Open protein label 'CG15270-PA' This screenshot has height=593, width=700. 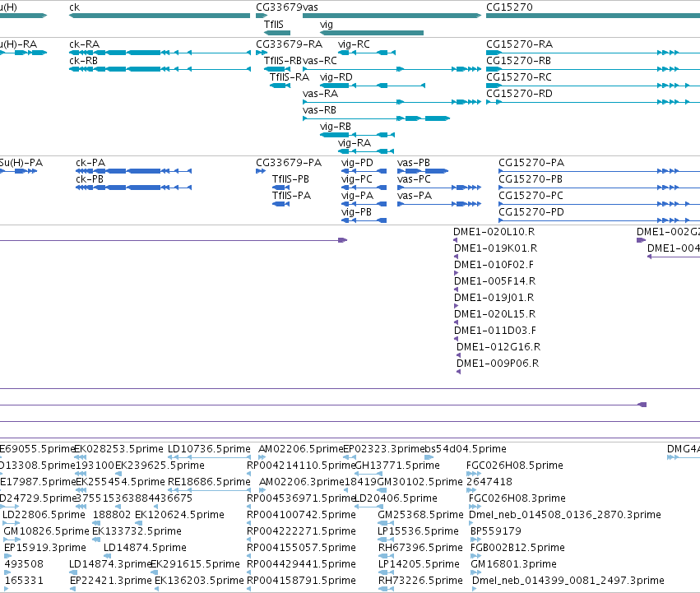tap(531, 163)
